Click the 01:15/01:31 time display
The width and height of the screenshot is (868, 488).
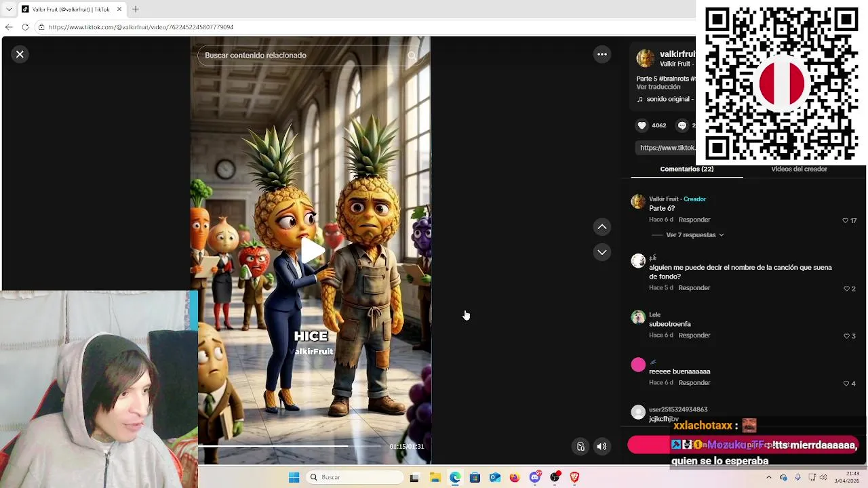(x=406, y=446)
